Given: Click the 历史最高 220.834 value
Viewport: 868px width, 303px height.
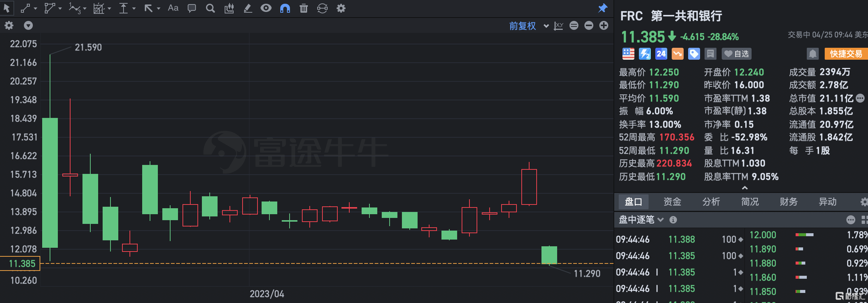Looking at the screenshot, I should pos(674,163).
